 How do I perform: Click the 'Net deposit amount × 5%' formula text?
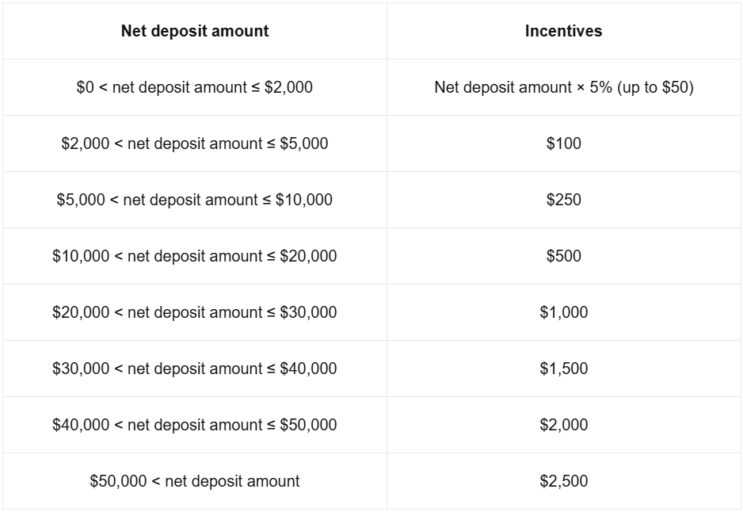(516, 87)
